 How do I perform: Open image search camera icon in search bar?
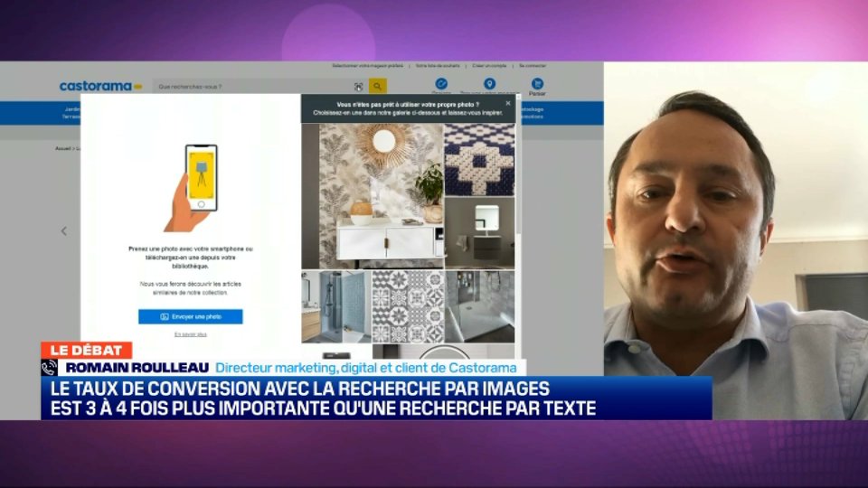[x=358, y=87]
